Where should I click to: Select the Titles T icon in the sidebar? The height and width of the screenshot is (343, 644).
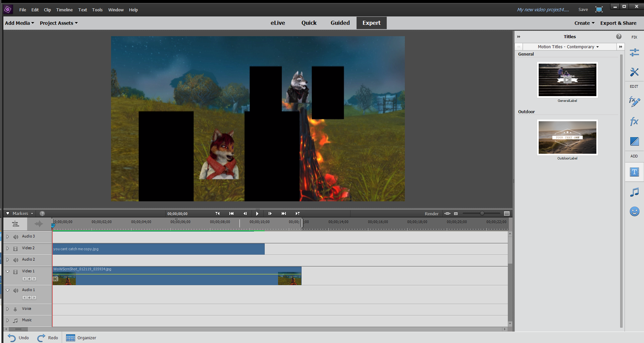tap(634, 172)
